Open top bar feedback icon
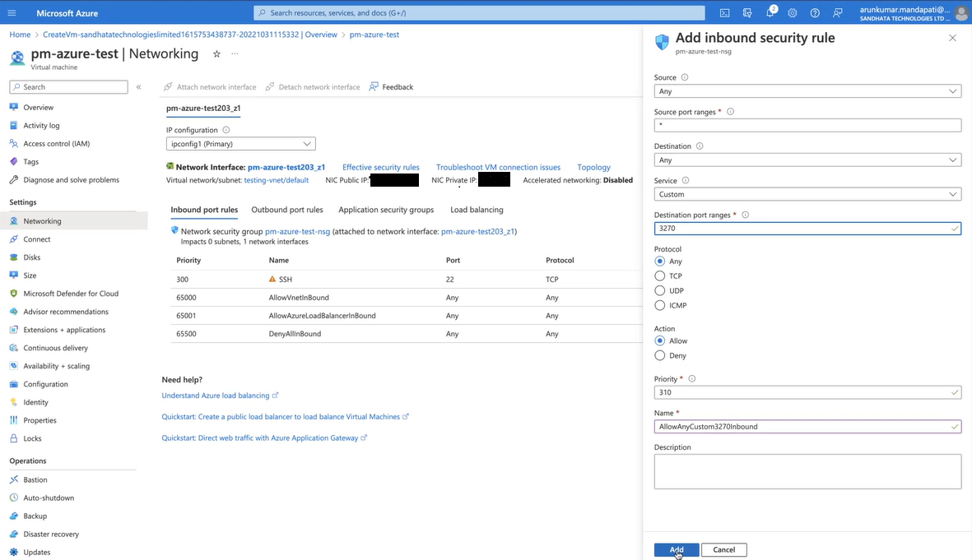 [x=838, y=13]
